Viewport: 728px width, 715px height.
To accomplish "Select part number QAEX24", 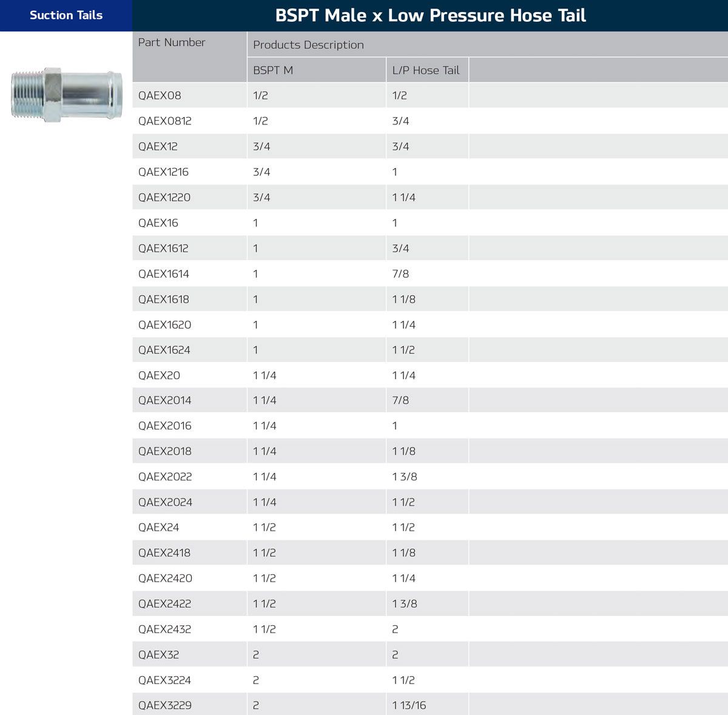I will (x=159, y=528).
